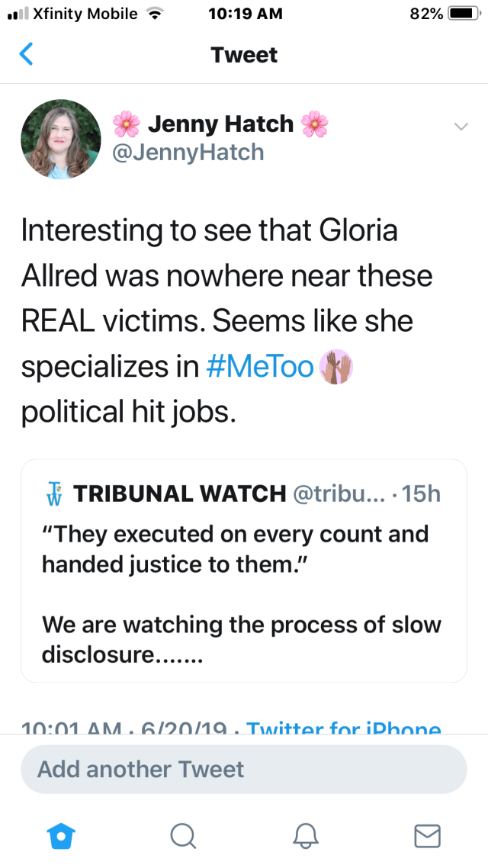Expand the tweet options chevron
The image size is (488, 868).
(461, 126)
